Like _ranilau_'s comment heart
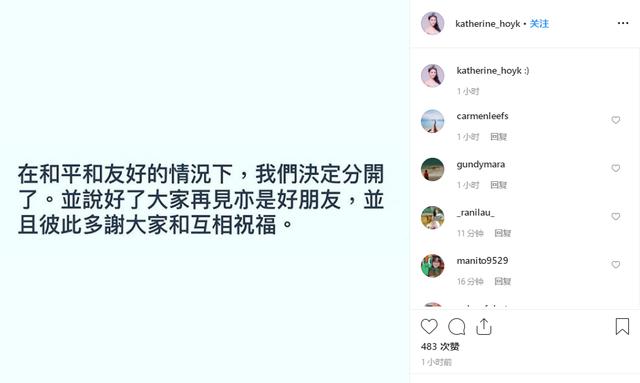 [616, 216]
